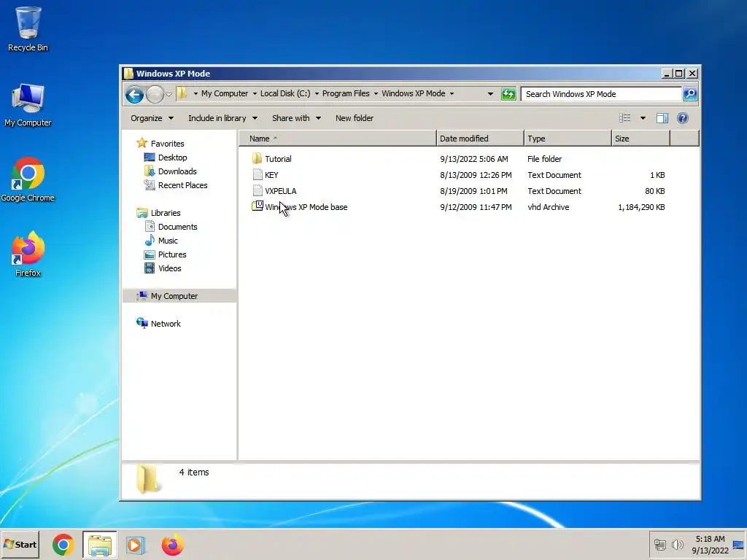
Task: Select Network in navigation pane
Action: click(166, 323)
